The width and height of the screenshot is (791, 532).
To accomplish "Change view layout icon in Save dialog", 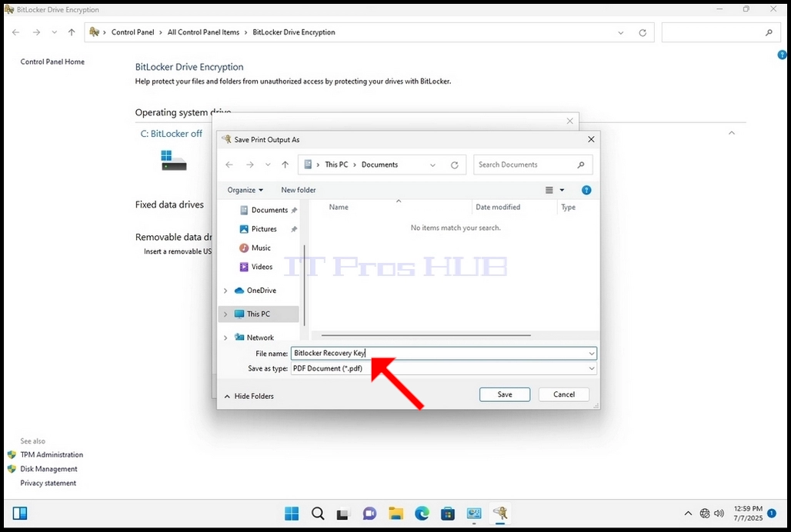I will click(549, 190).
